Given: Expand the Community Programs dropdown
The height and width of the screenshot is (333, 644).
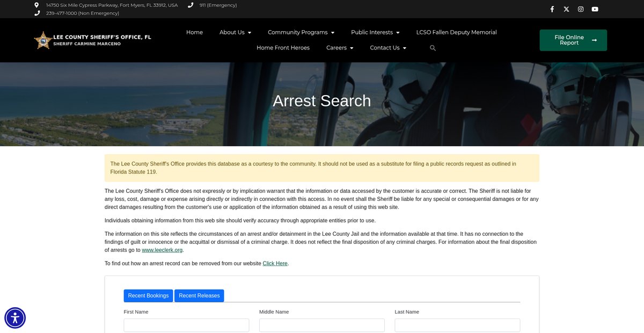Looking at the screenshot, I should (301, 32).
